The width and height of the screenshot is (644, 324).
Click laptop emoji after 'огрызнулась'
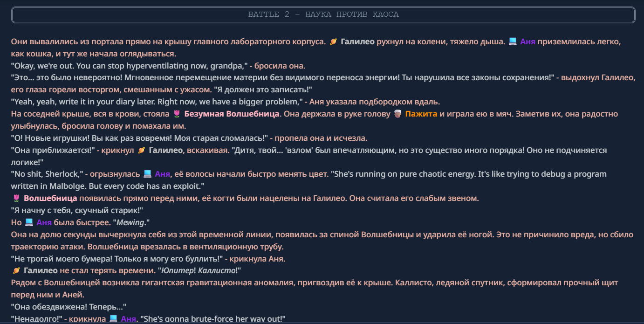pos(147,174)
